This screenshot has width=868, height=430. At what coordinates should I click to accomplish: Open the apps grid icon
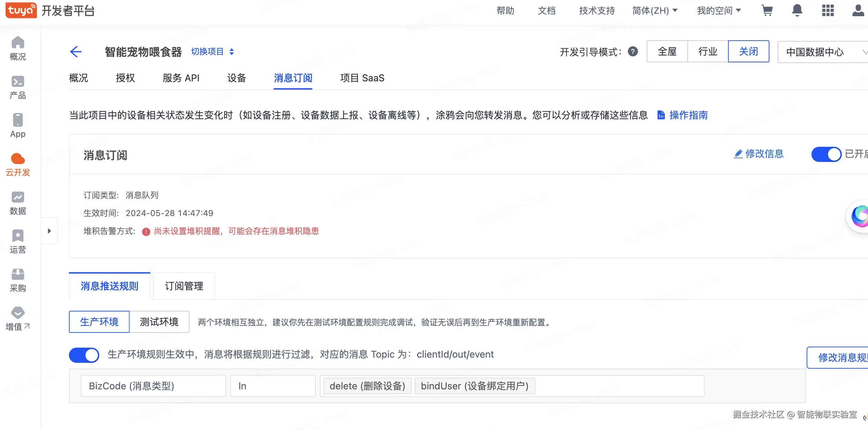click(828, 11)
